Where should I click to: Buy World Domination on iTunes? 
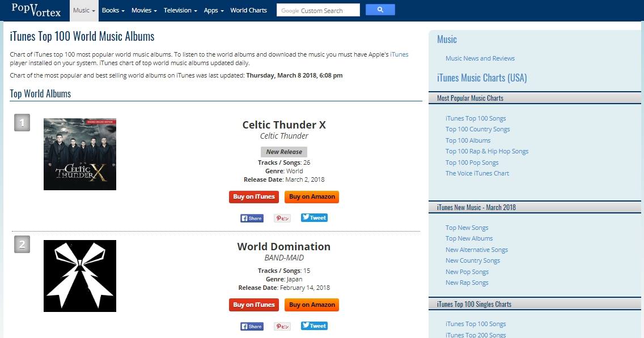[254, 305]
